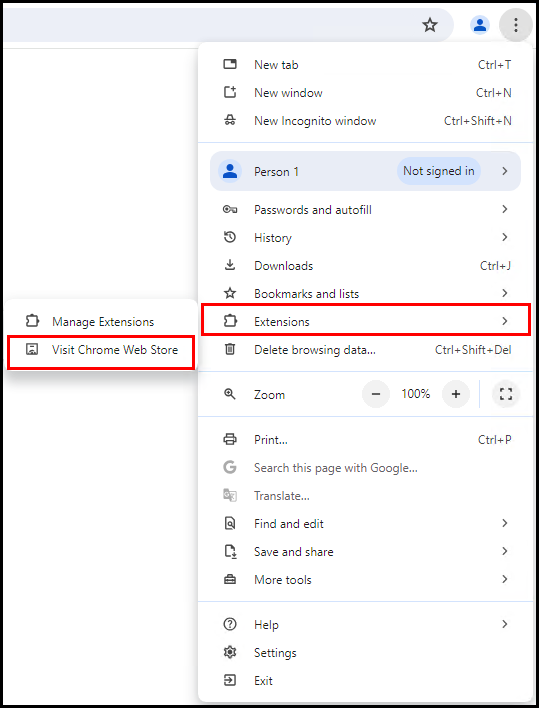Click the Ctrl+J shortcut text
The height and width of the screenshot is (708, 539).
495,266
